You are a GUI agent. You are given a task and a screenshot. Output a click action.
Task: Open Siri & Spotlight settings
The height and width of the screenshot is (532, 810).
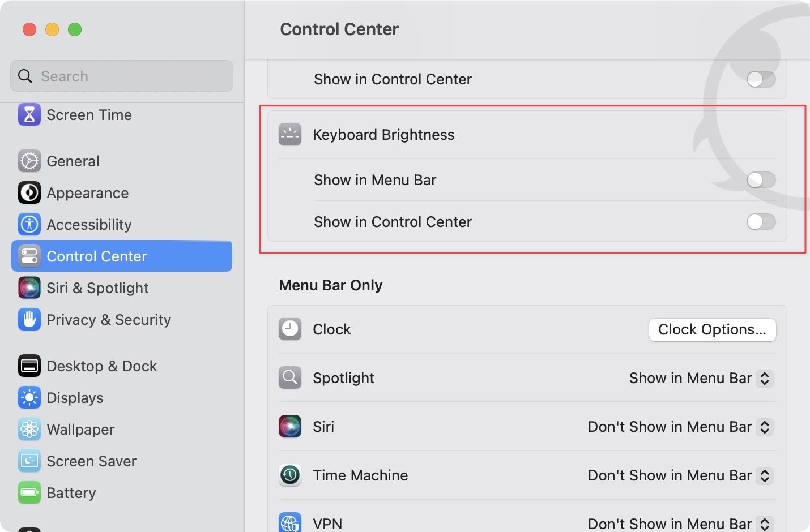coord(122,288)
